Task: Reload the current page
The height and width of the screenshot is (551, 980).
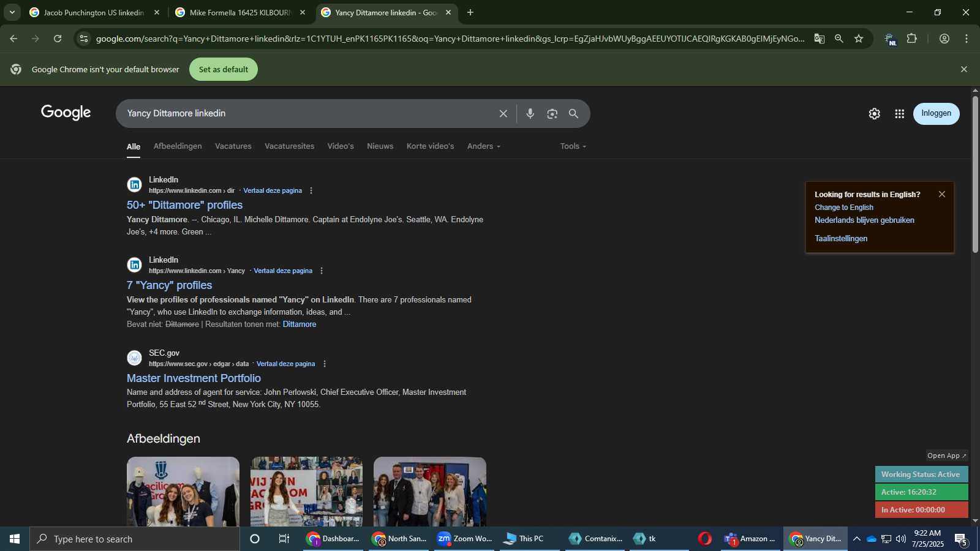Action: pos(58,39)
